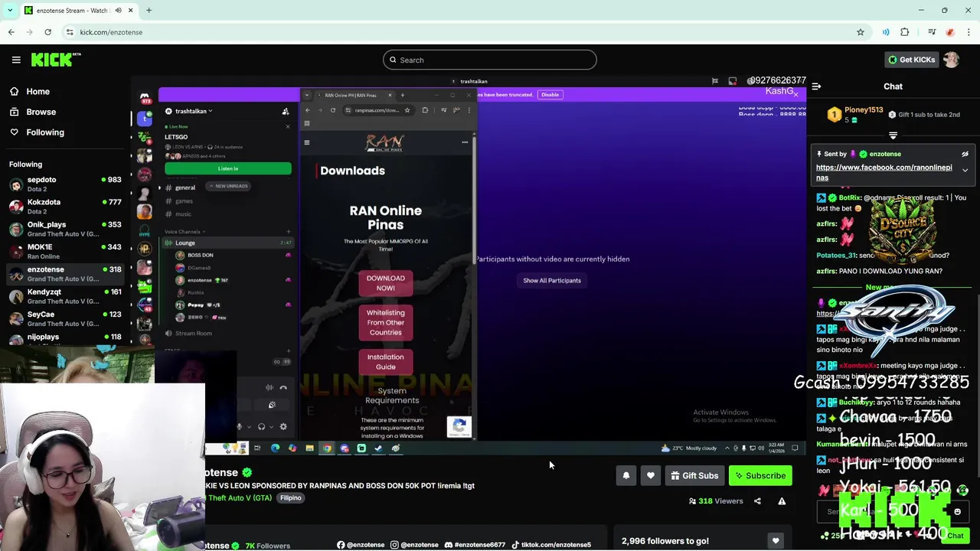The width and height of the screenshot is (980, 551).
Task: Click the Gift Subs button
Action: click(694, 476)
